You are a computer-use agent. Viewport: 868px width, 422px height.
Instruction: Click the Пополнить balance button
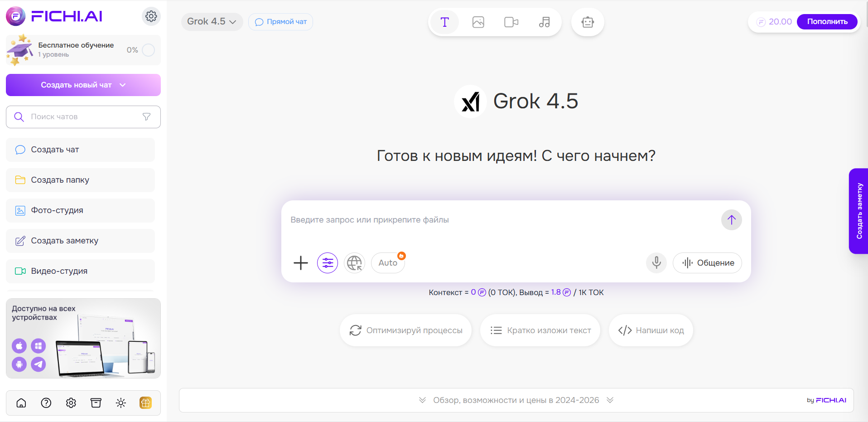tap(827, 22)
